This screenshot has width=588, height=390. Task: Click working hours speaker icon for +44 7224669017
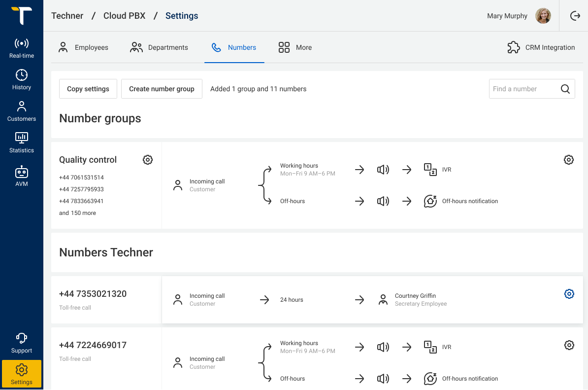click(383, 347)
